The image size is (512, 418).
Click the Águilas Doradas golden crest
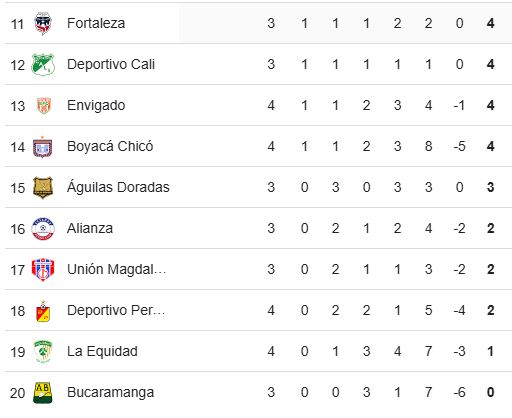43,188
